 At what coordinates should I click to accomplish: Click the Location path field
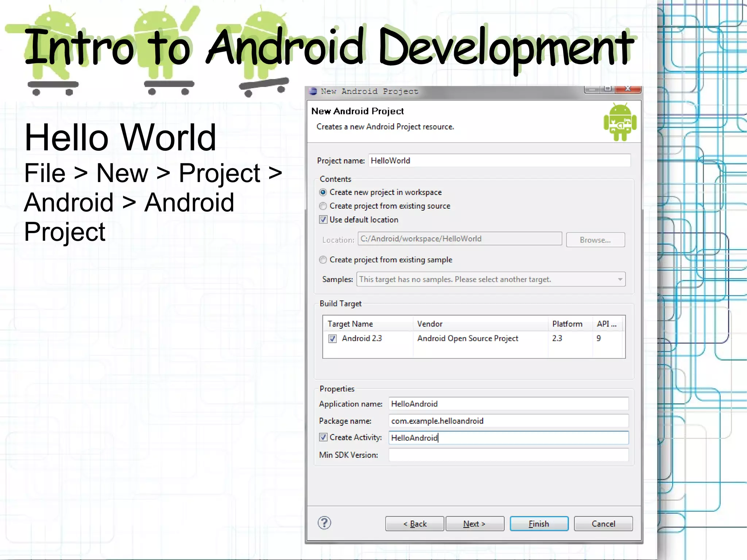click(460, 239)
